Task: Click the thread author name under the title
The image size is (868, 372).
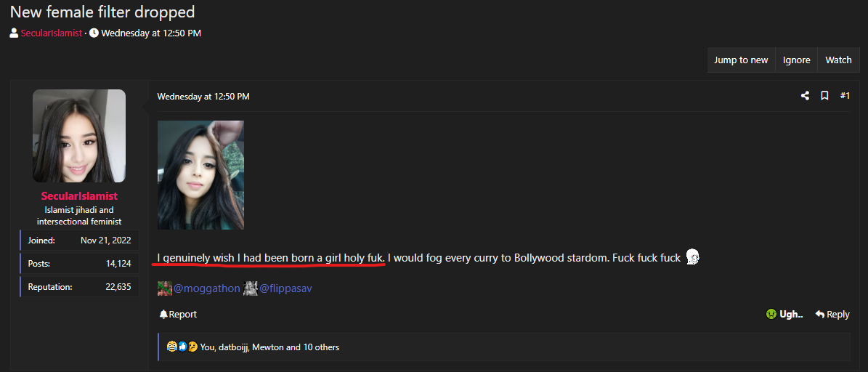Action: click(51, 33)
